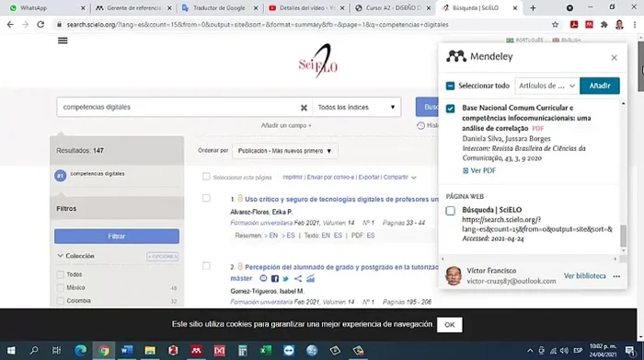Go back in browser history
Image resolution: width=644 pixels, height=360 pixels.
pyautogui.click(x=10, y=25)
